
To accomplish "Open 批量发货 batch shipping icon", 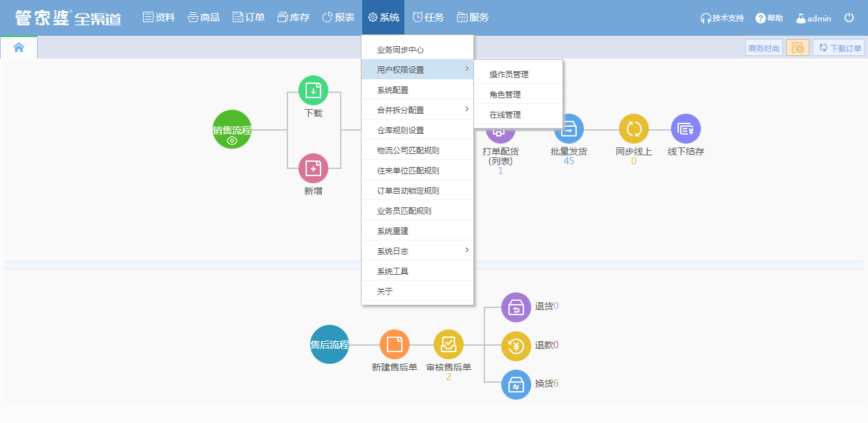I will pos(569,129).
